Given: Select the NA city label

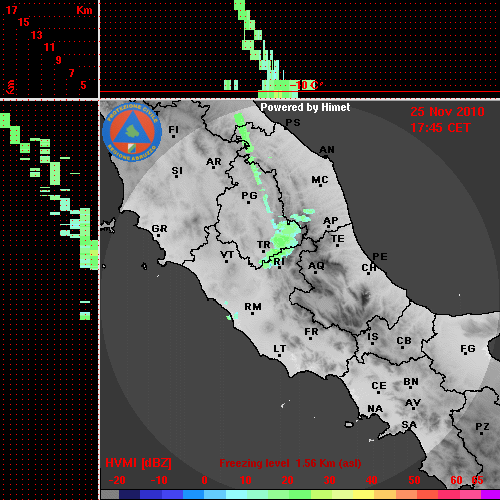Looking at the screenshot, I should pyautogui.click(x=375, y=409).
